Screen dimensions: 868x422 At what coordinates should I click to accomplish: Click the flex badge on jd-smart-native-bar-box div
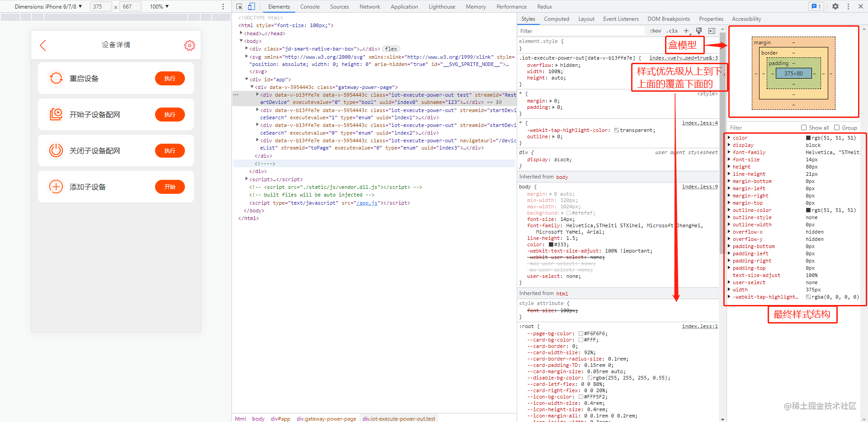[391, 49]
